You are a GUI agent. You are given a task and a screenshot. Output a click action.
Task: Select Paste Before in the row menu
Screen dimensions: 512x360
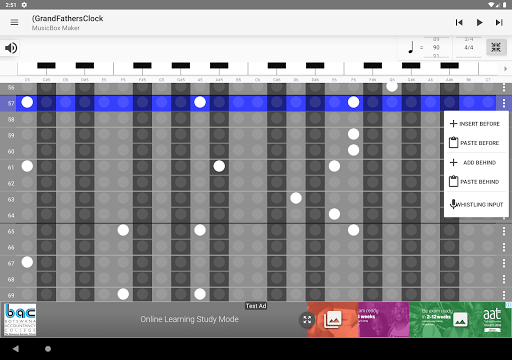coord(475,143)
